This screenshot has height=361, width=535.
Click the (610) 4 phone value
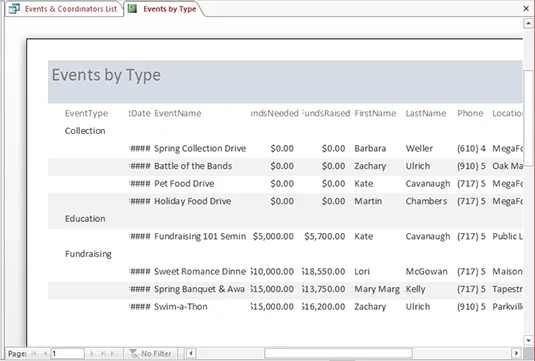[x=471, y=148]
